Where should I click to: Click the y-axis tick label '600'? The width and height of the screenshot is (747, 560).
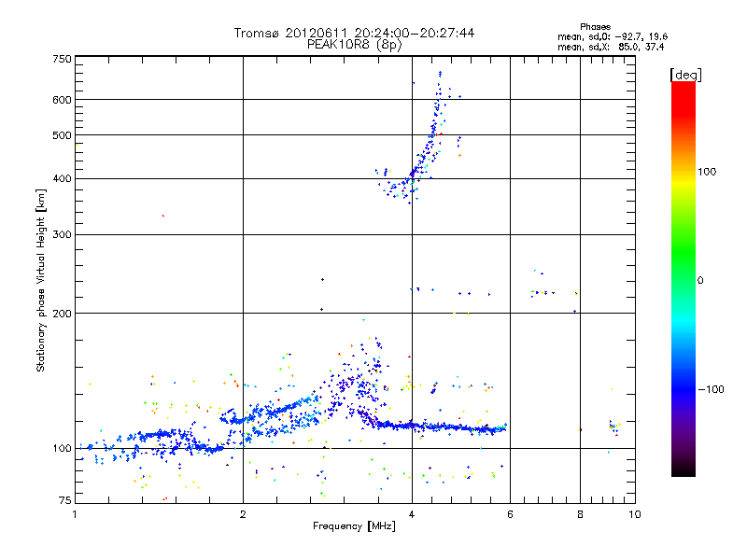click(62, 100)
